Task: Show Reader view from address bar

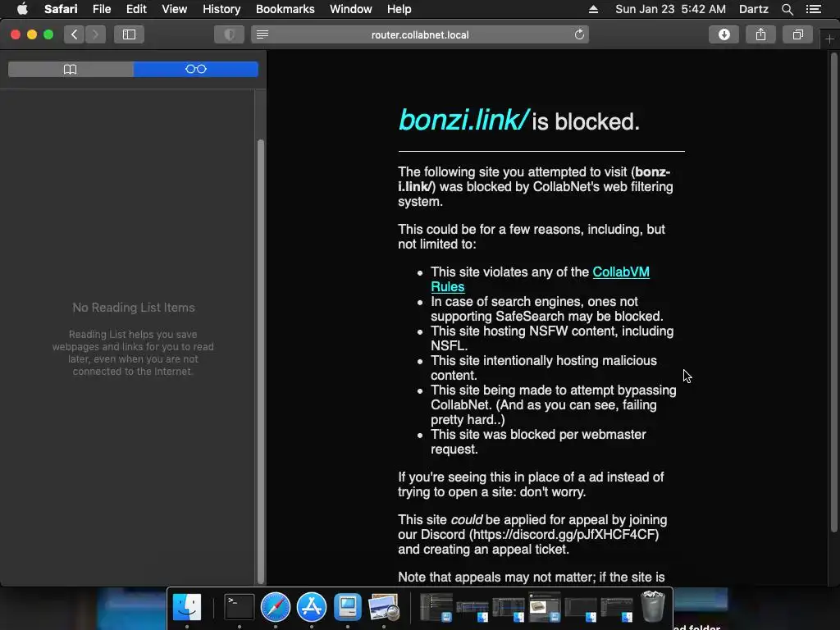Action: click(x=262, y=34)
